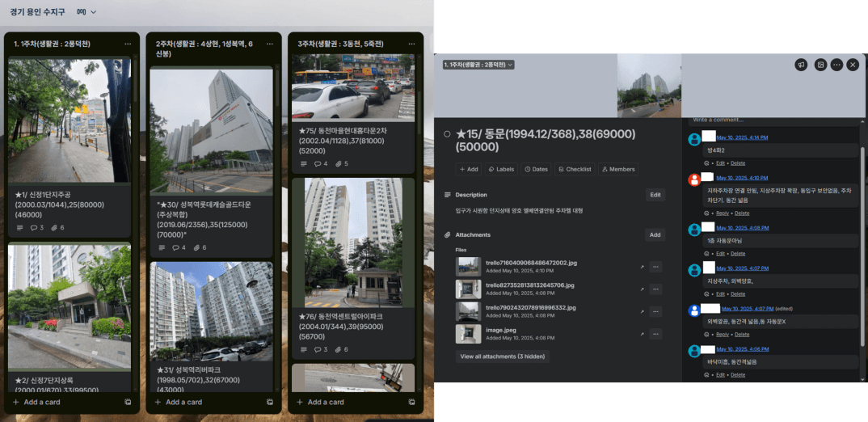Image resolution: width=868 pixels, height=422 pixels.
Task: Click the more options icon for image.jpeg
Action: (655, 333)
